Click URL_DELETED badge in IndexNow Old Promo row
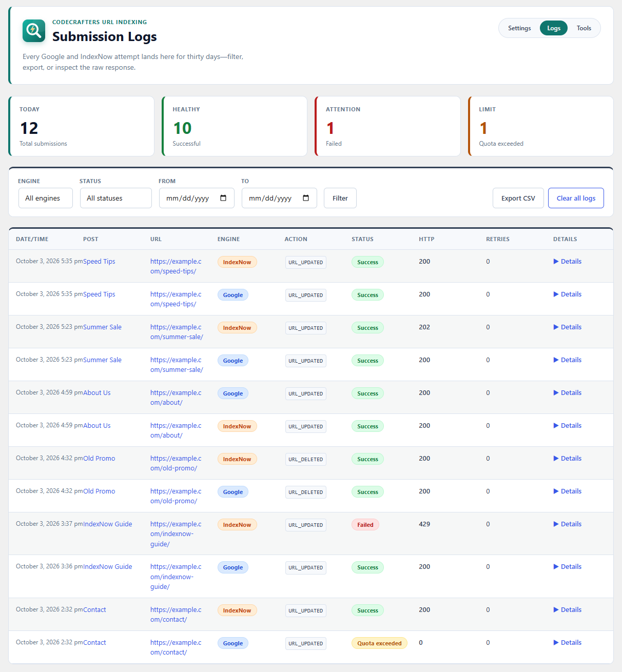The image size is (622, 672). coord(306,459)
